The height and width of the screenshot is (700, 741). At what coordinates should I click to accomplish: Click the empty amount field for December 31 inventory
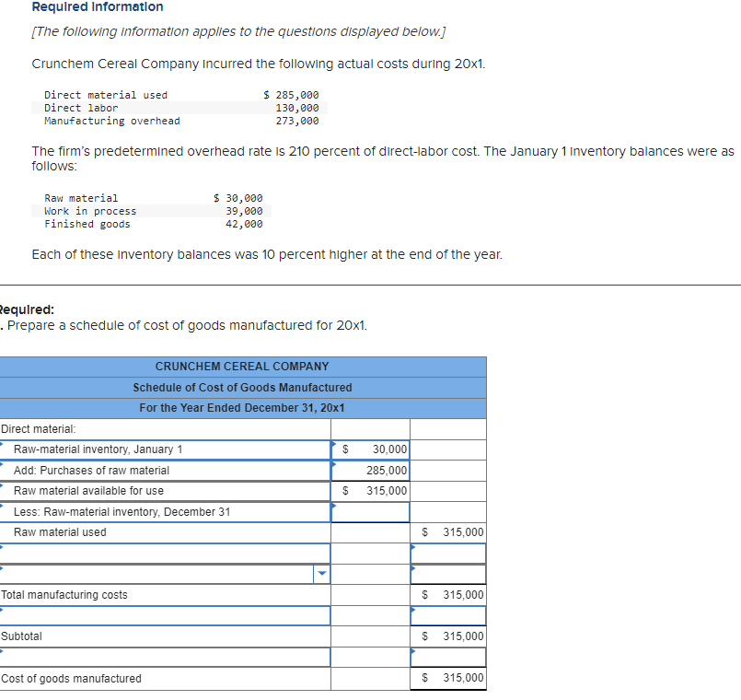(x=370, y=512)
